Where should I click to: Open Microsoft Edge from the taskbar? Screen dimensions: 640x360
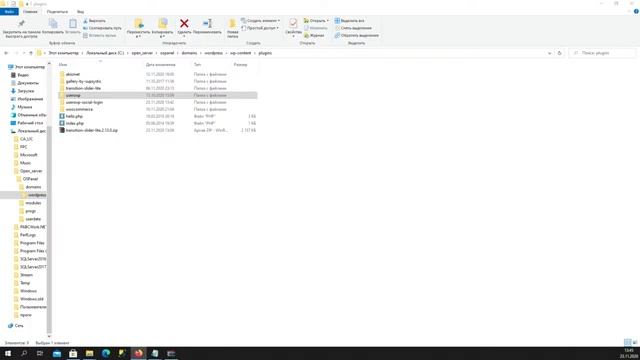[106, 353]
